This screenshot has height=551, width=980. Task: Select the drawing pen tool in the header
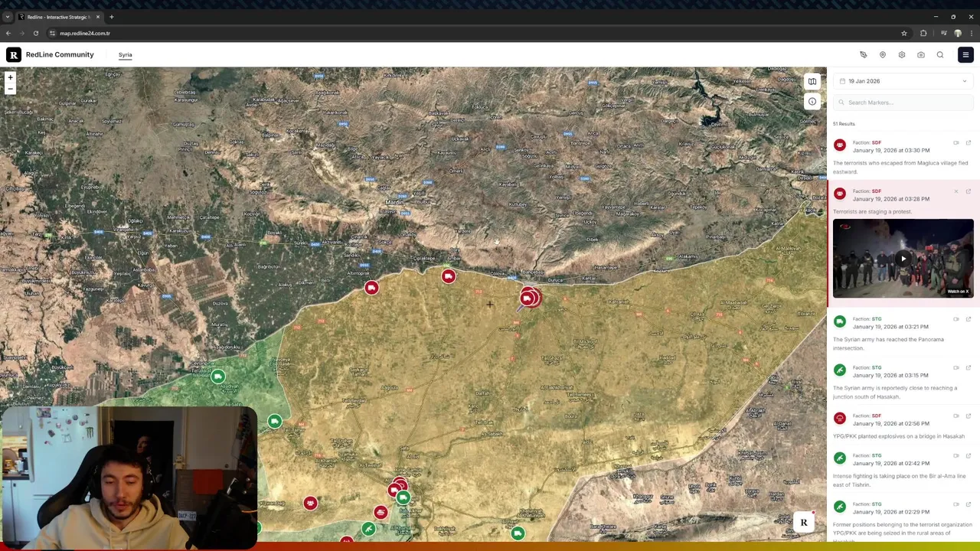[x=864, y=55]
